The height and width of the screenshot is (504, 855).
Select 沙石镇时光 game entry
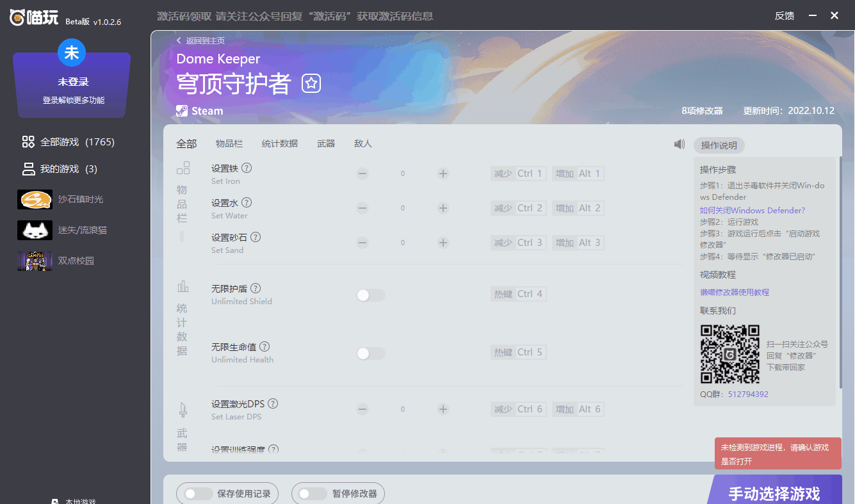click(60, 199)
